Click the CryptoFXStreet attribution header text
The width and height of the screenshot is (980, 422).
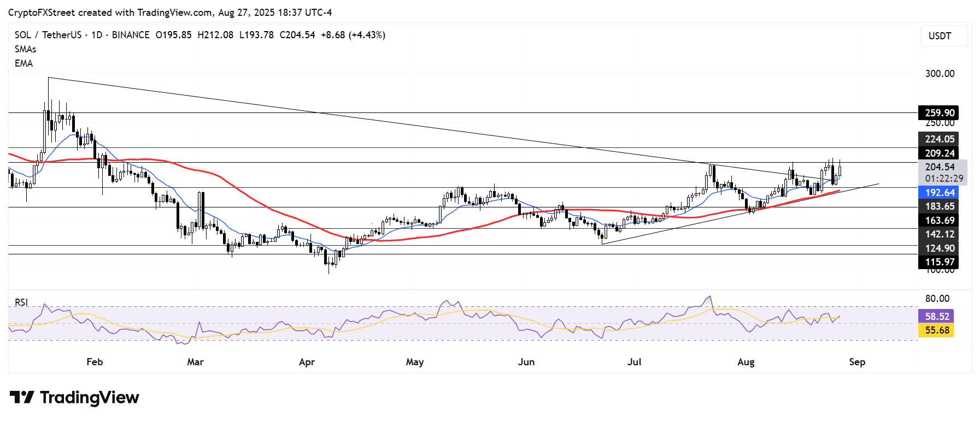(x=169, y=13)
